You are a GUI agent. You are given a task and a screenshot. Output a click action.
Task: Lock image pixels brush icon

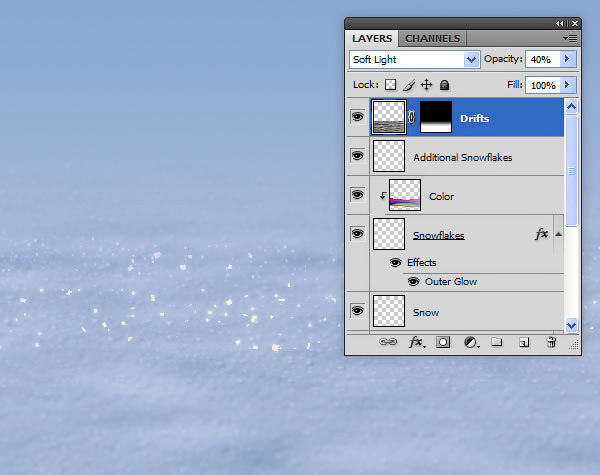409,85
